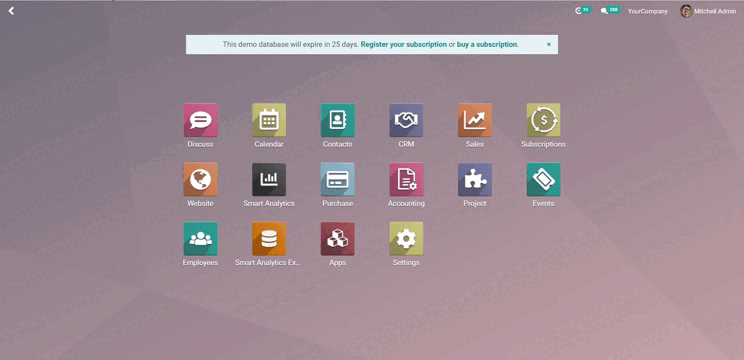The image size is (744, 360).
Task: Launch the Sales app
Action: (x=475, y=120)
